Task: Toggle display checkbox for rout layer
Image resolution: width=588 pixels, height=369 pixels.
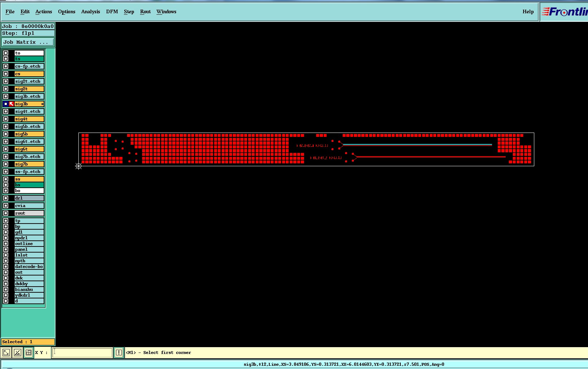Action: tap(6, 213)
